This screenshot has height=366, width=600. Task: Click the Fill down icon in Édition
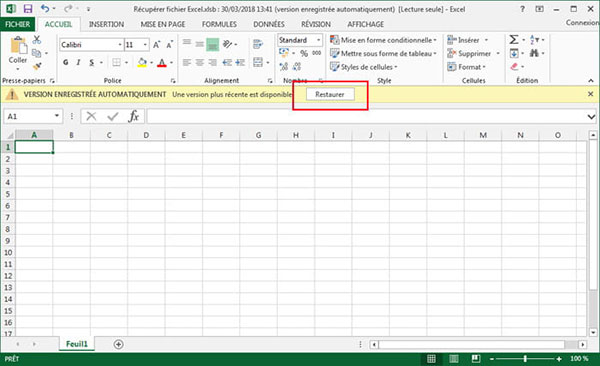tap(514, 53)
